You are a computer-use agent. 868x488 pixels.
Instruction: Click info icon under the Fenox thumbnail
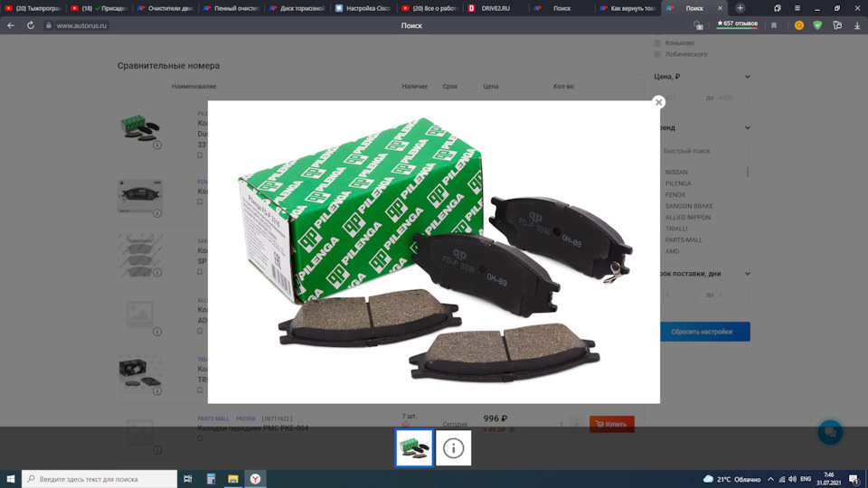click(x=157, y=213)
